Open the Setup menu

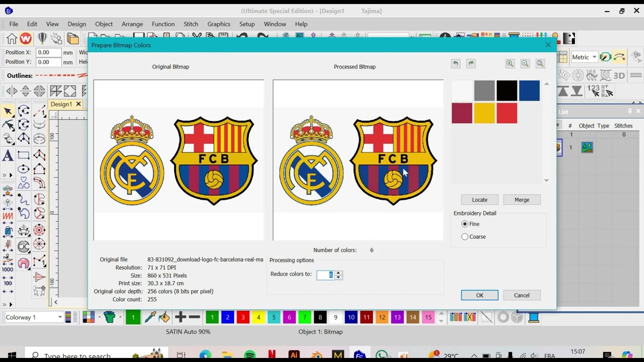point(247,24)
